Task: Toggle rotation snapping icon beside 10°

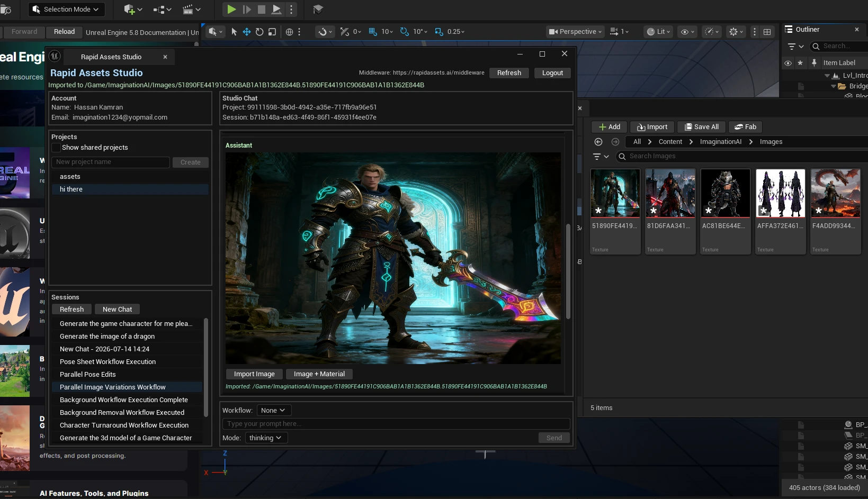Action: tap(405, 32)
